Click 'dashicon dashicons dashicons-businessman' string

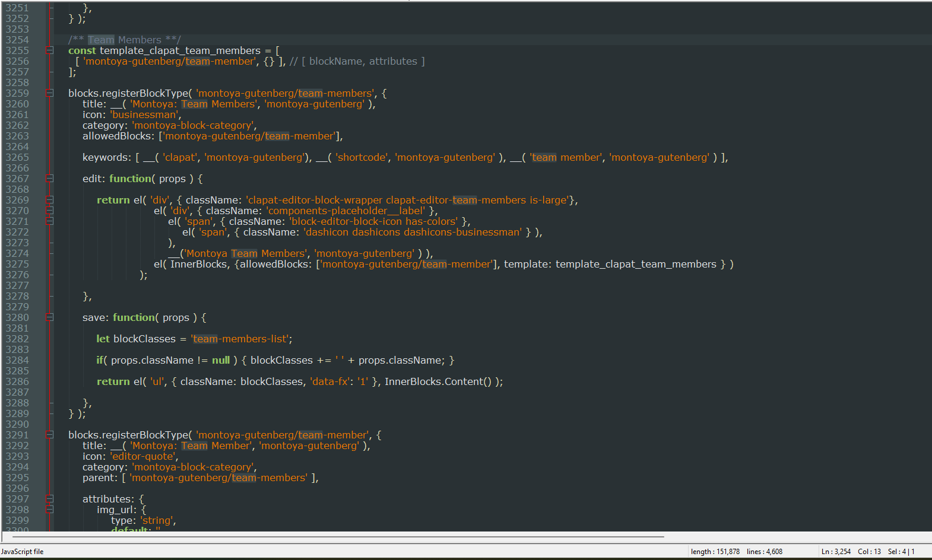point(413,232)
